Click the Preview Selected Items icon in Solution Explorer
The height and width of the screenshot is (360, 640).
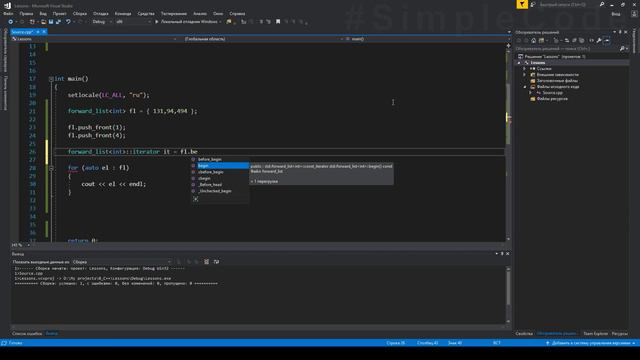[x=607, y=40]
